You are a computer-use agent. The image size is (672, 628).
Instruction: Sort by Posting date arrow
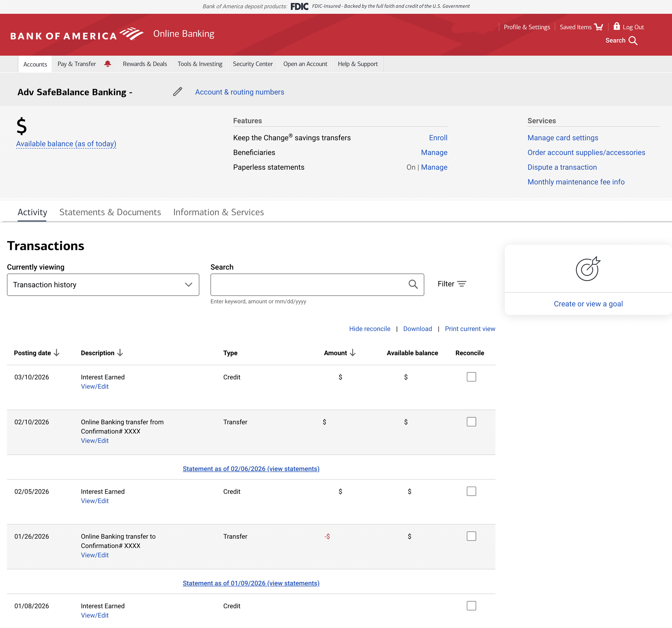pos(57,353)
